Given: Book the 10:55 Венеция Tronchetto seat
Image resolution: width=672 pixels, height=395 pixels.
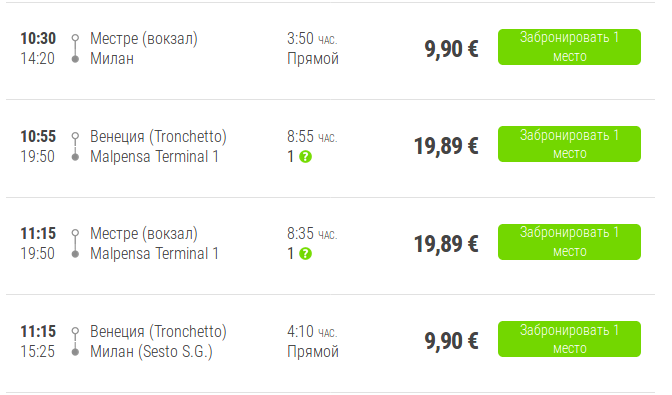Looking at the screenshot, I should (569, 144).
